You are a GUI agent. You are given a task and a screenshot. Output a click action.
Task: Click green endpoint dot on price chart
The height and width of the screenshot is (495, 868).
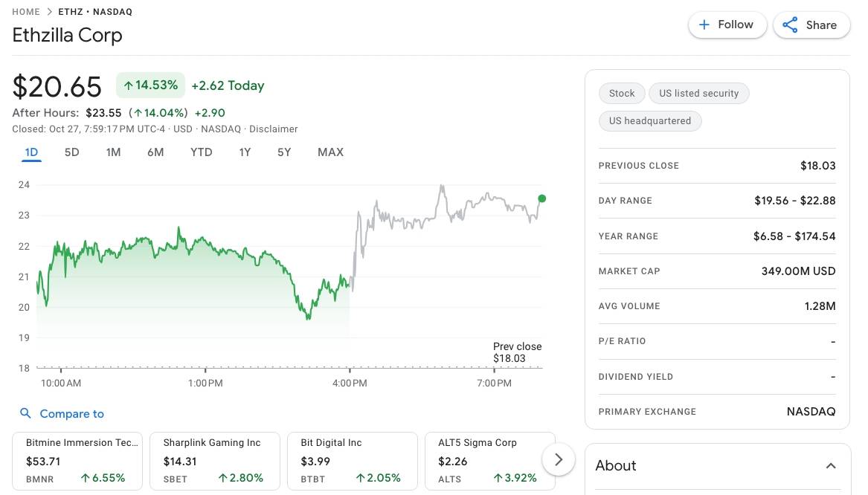click(x=541, y=198)
